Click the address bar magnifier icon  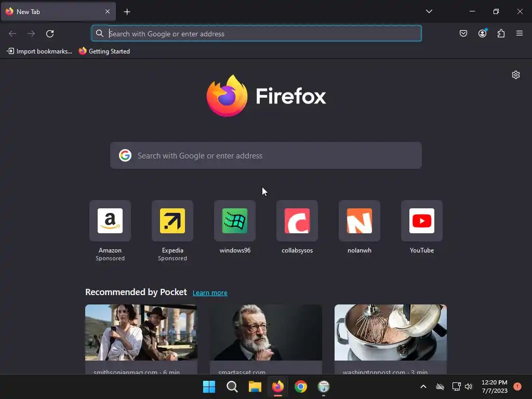pyautogui.click(x=99, y=33)
